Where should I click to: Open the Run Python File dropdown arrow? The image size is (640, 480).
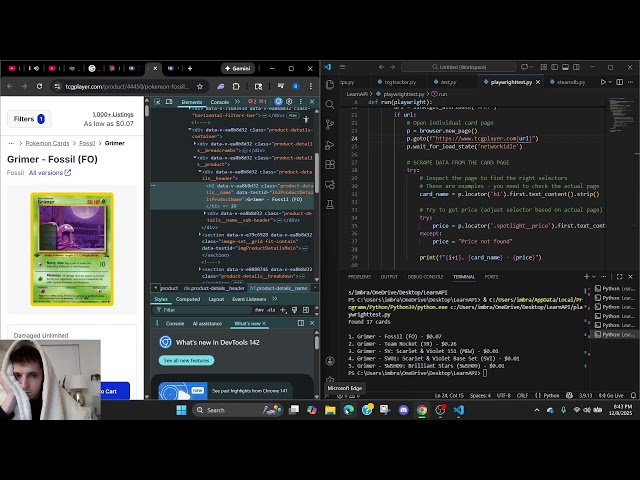pyautogui.click(x=610, y=82)
